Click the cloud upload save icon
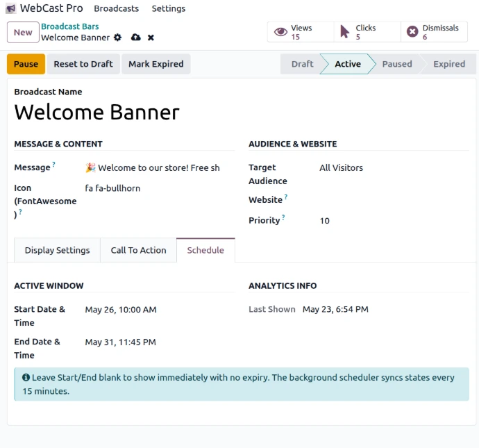479x448 pixels. 135,38
